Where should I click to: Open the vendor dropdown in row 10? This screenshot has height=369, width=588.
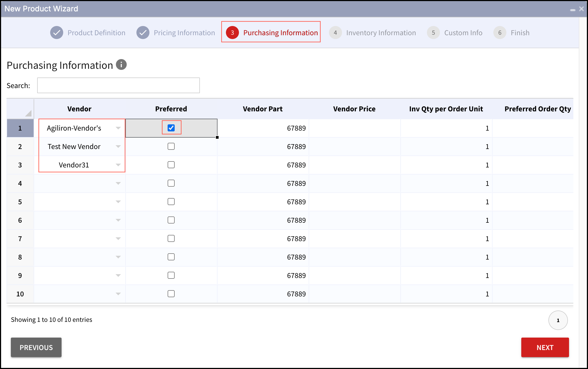(x=118, y=294)
